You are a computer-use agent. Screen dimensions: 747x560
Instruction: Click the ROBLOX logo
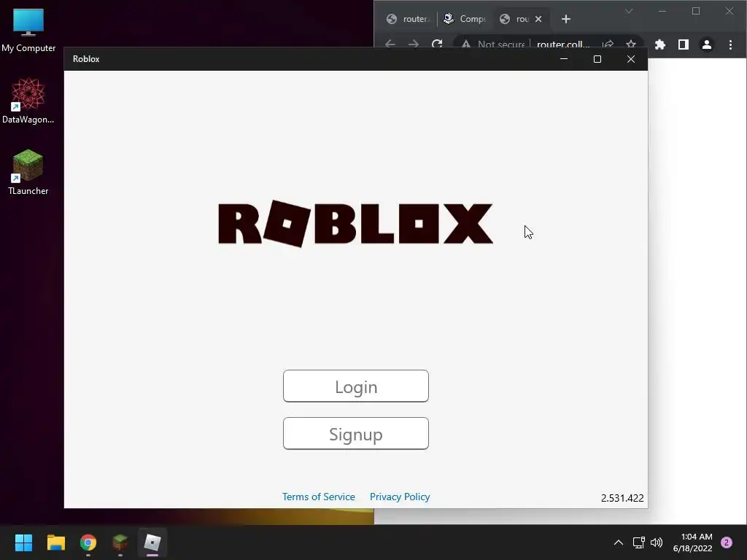coord(355,224)
